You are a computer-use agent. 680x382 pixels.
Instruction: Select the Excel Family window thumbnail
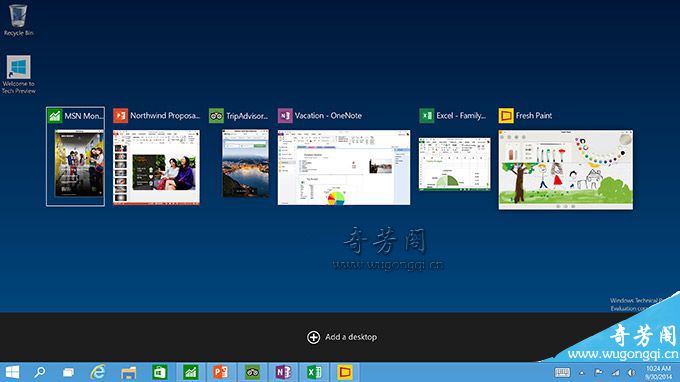pyautogui.click(x=454, y=164)
